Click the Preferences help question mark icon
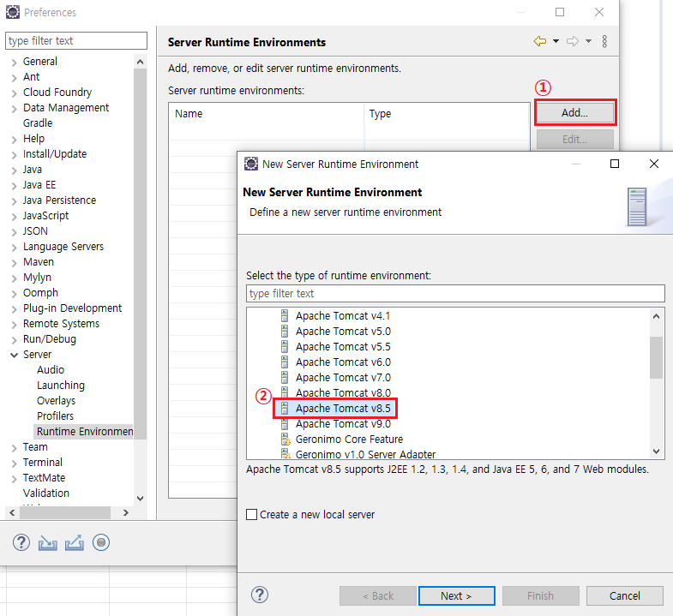 21,542
